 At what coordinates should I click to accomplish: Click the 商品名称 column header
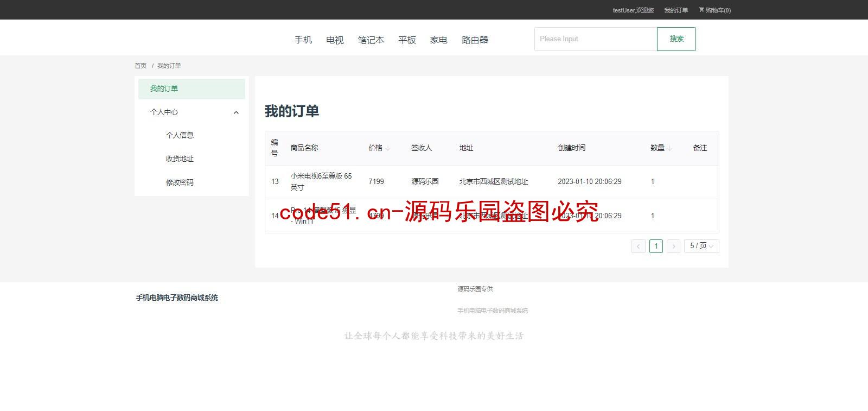click(304, 148)
